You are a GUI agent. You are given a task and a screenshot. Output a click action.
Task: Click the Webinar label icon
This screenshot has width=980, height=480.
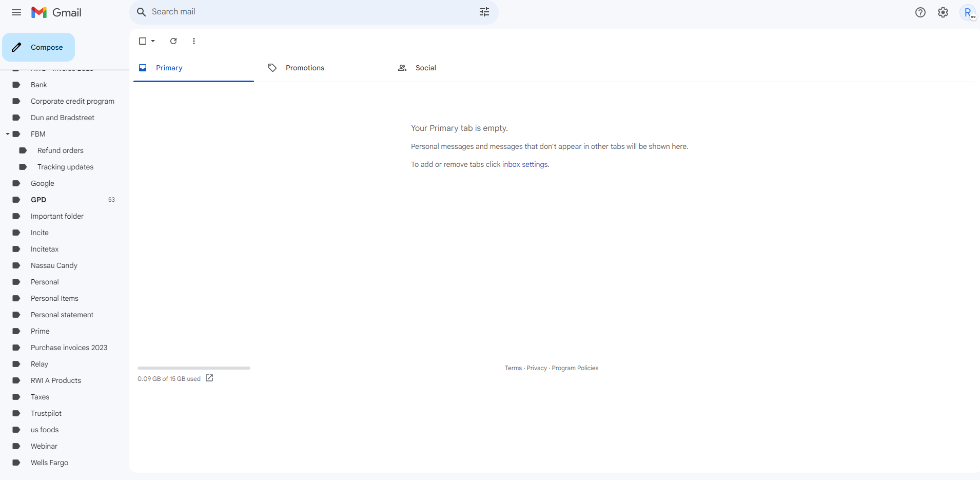[16, 446]
